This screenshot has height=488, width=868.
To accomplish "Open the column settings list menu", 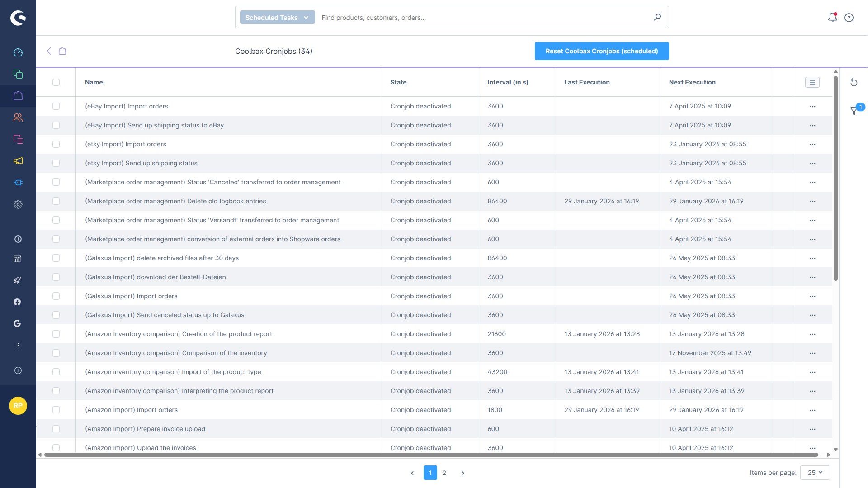I will tap(812, 82).
